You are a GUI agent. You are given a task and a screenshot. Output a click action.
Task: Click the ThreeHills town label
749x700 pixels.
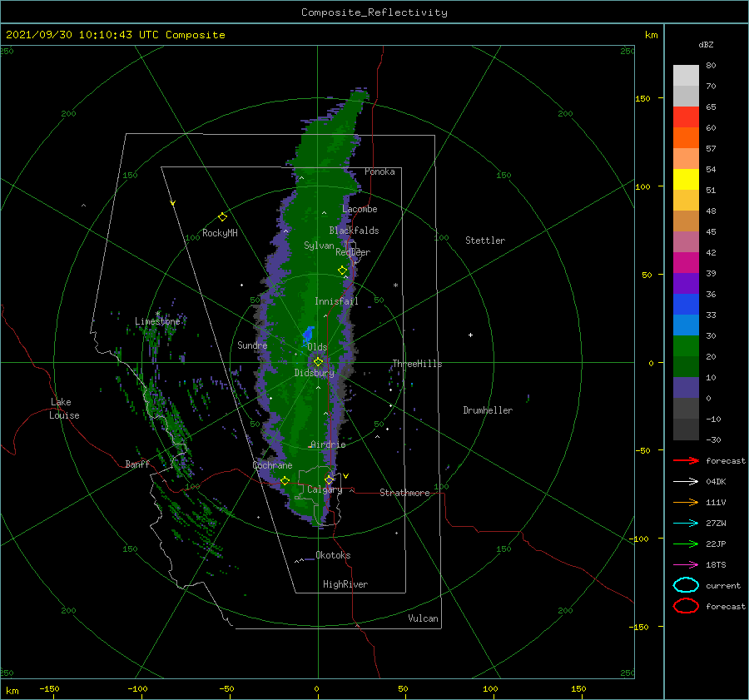[417, 364]
